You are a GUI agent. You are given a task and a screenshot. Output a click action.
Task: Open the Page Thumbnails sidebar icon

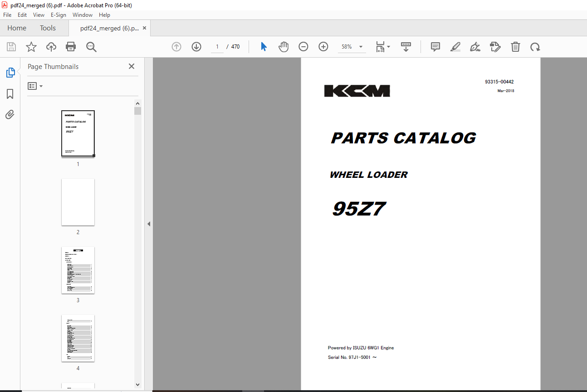click(x=10, y=73)
